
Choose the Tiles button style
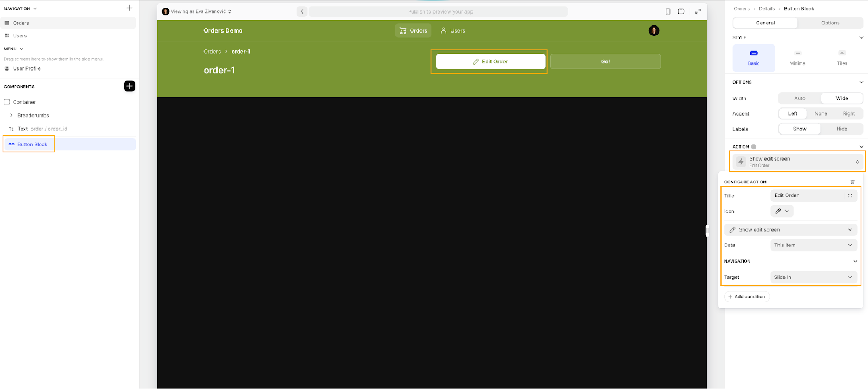coord(842,58)
